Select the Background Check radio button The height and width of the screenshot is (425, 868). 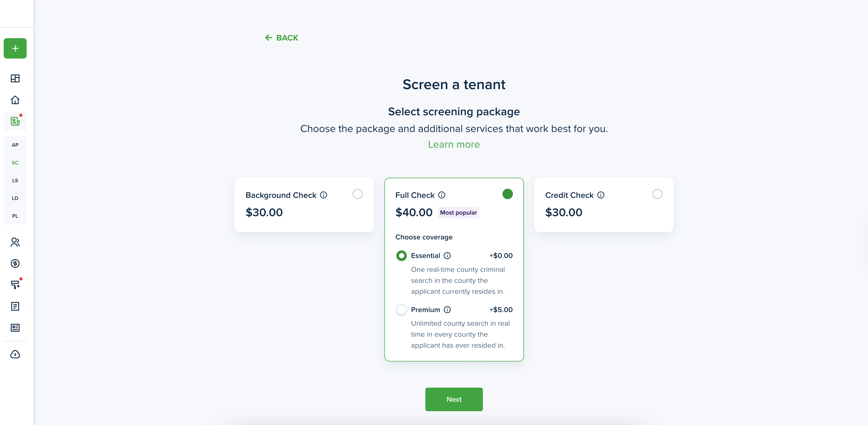click(x=357, y=194)
